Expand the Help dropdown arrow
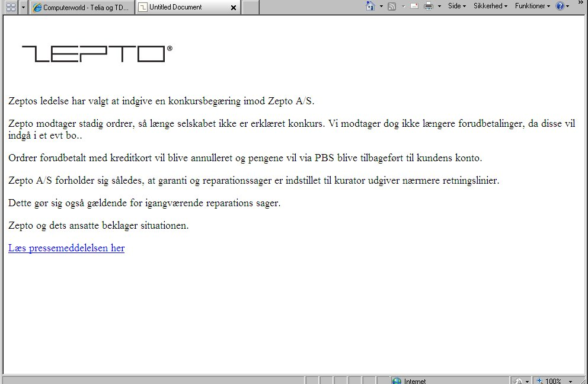 tap(567, 6)
